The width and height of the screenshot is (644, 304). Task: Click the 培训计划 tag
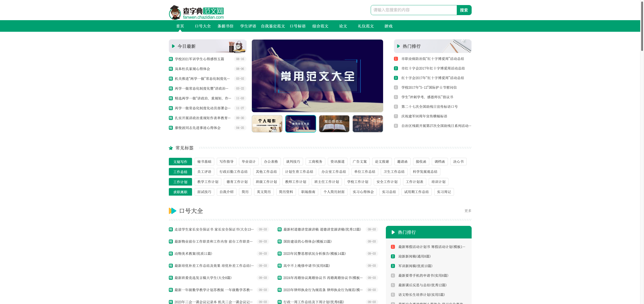click(438, 182)
